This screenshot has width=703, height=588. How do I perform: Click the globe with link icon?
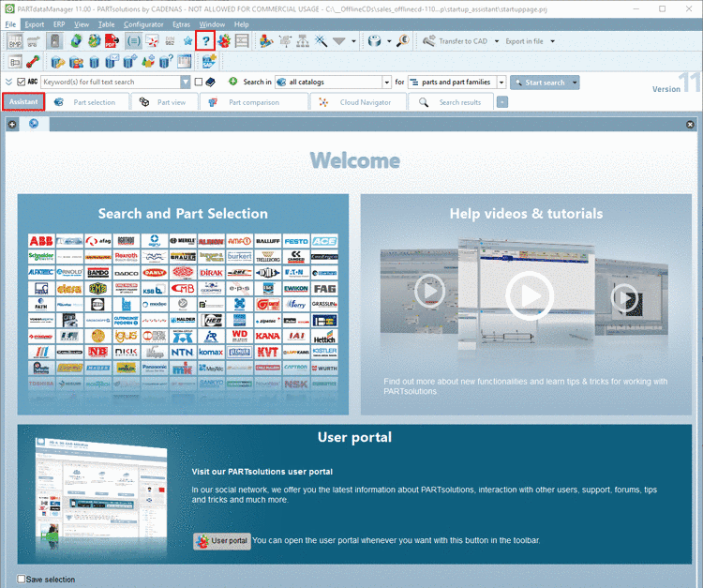pos(94,41)
